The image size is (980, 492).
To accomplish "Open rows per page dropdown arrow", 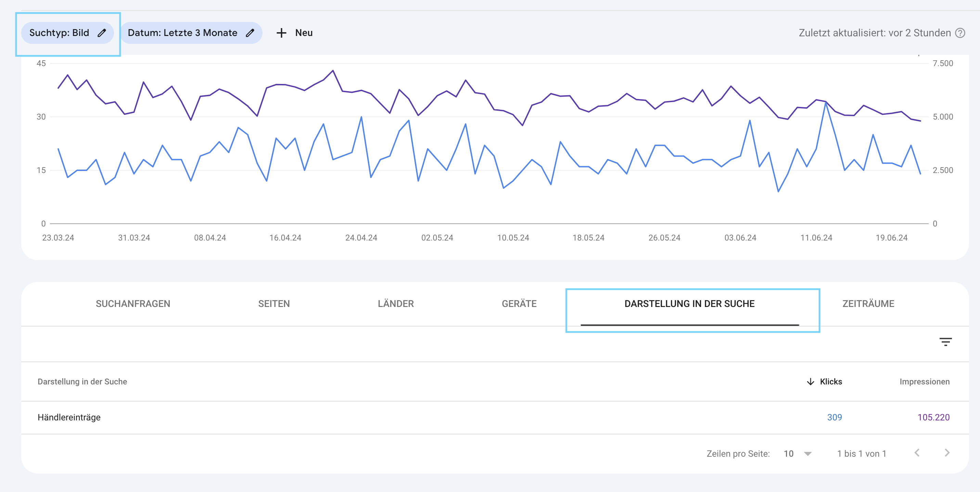I will pos(808,454).
